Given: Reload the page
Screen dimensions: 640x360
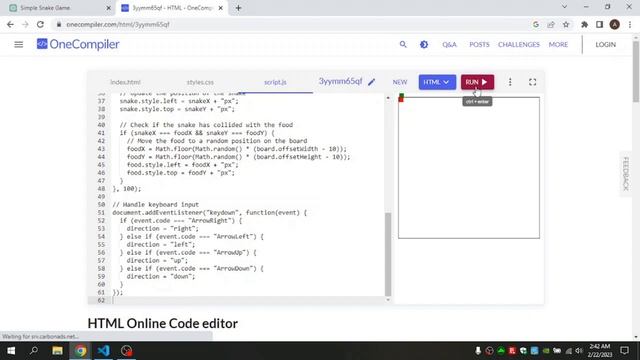Looking at the screenshot, I should pos(40,24).
